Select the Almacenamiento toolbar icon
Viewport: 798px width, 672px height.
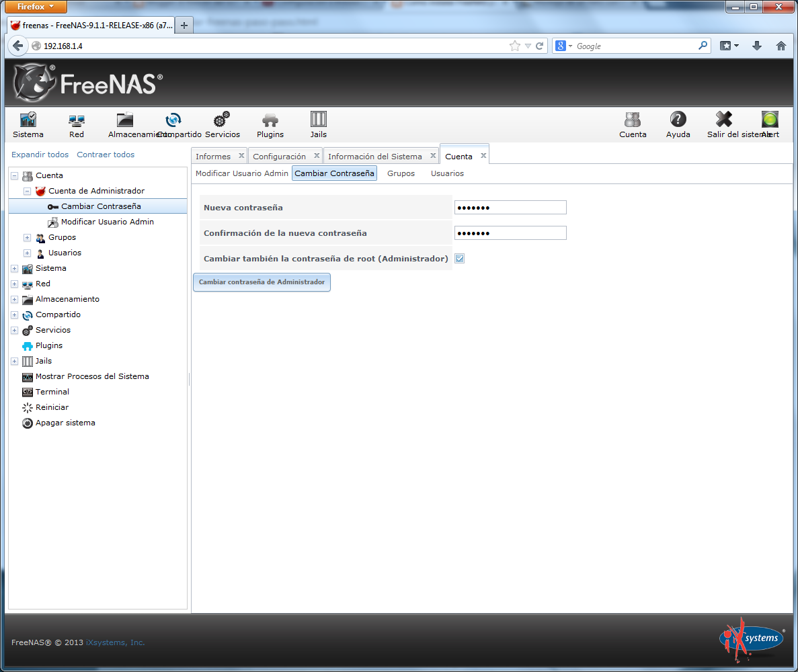124,124
